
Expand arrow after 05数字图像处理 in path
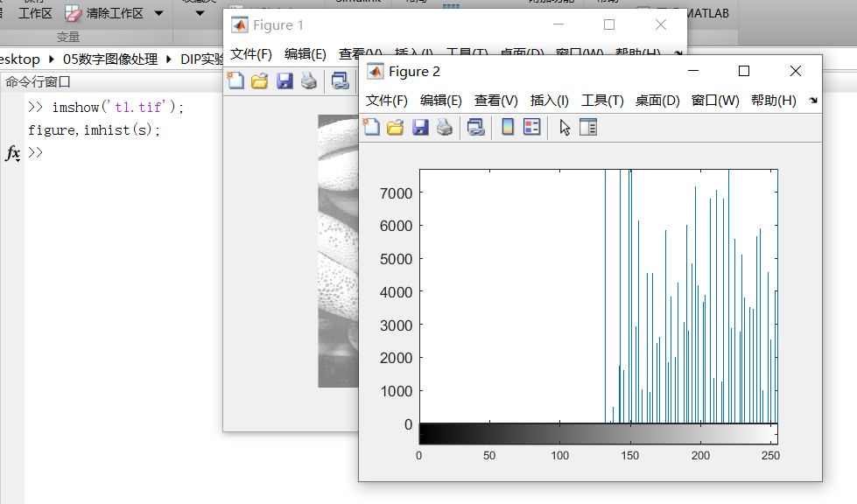[x=168, y=59]
